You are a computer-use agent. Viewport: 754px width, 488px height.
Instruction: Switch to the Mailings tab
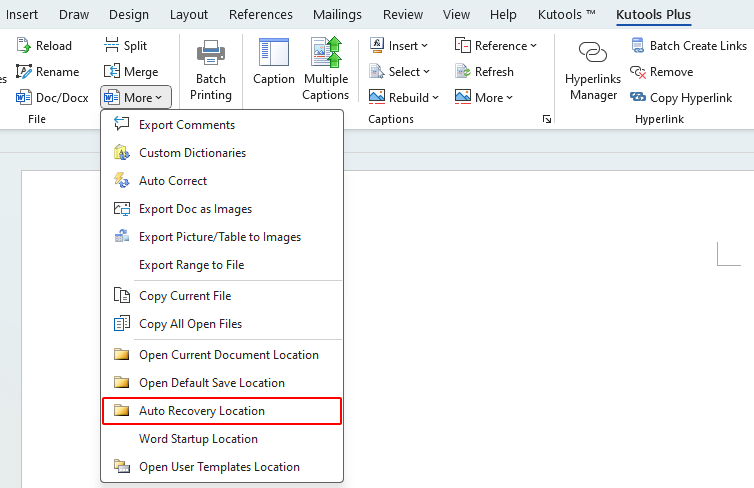(337, 15)
